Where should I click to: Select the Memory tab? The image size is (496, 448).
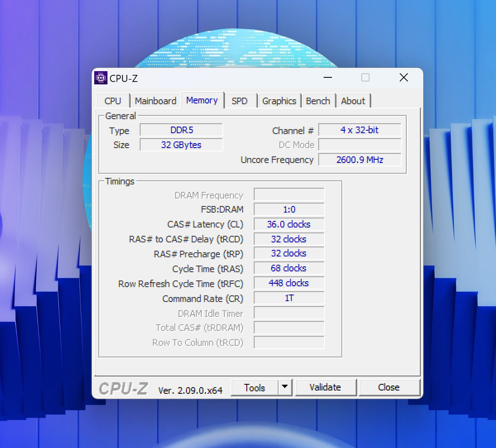click(202, 100)
